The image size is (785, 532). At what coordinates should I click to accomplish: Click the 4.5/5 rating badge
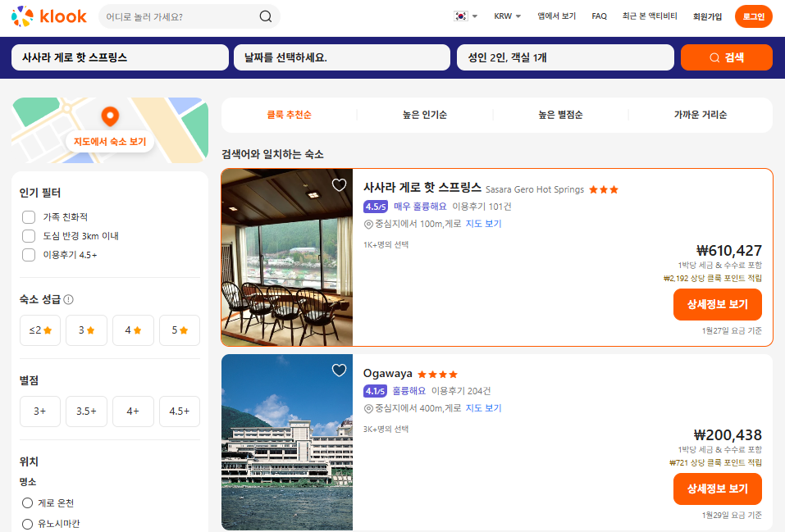pos(376,207)
